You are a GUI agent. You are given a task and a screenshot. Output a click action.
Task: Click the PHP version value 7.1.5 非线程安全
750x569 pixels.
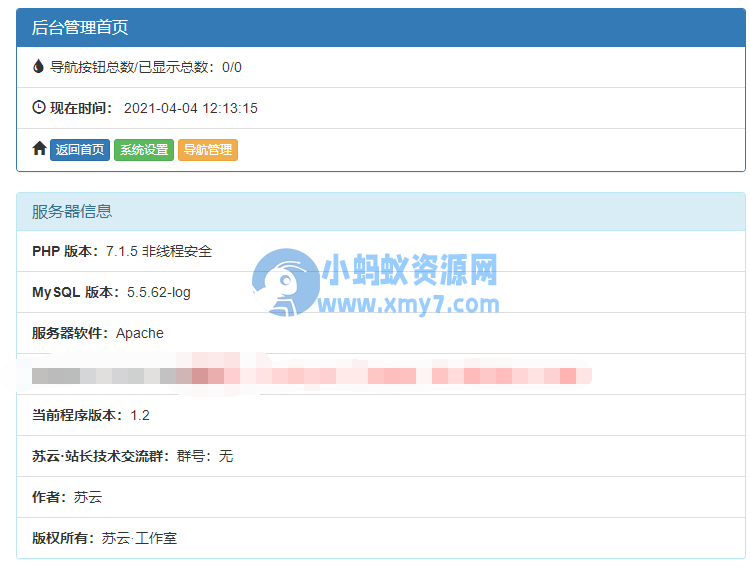(159, 251)
